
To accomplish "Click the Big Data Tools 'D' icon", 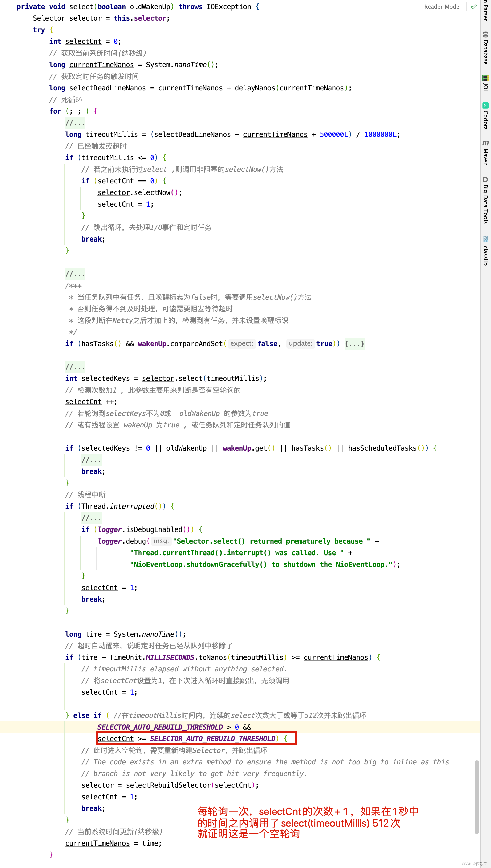I will point(486,179).
